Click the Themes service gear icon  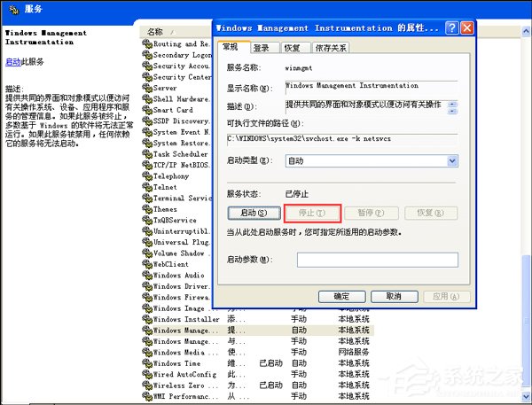147,209
